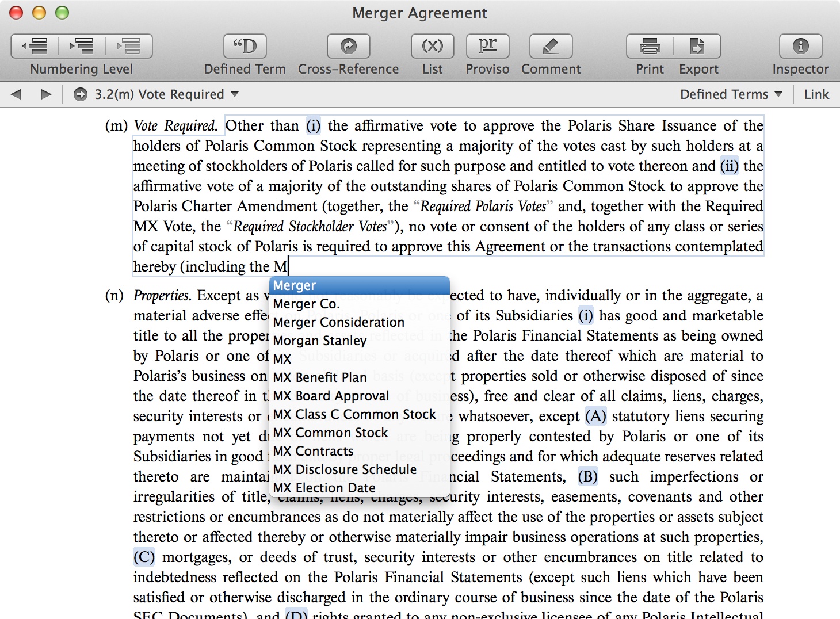Click the Link button
Screen dimensions: 840x619
(x=816, y=94)
